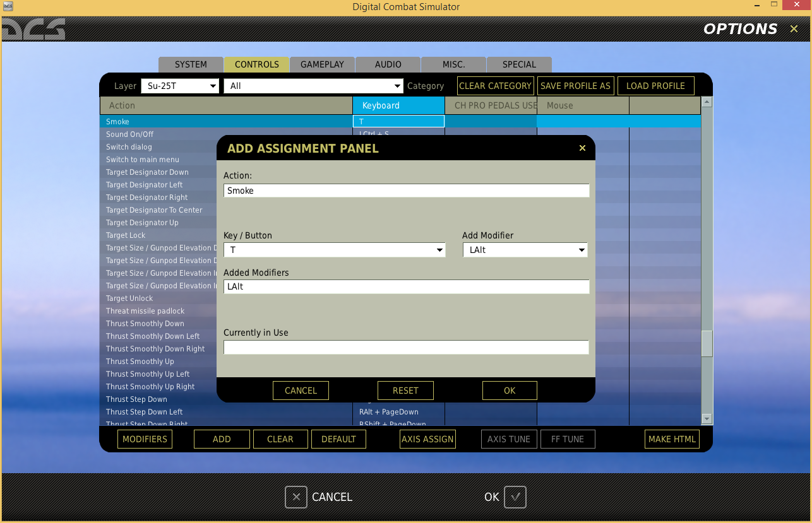This screenshot has width=812, height=523.
Task: Select the Target Designator Right row
Action: 158,197
